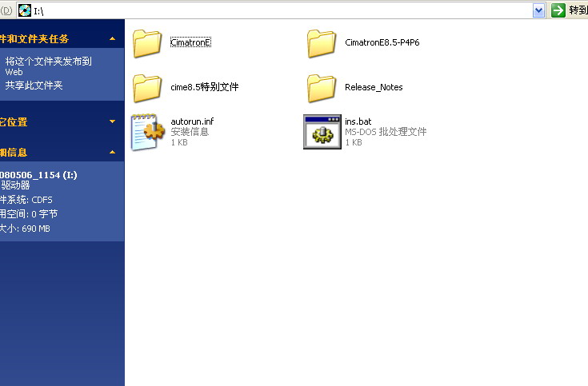Viewport: 588px width, 386px height.
Task: Collapse the 文件和文件夹任务 panel
Action: pyautogui.click(x=112, y=38)
